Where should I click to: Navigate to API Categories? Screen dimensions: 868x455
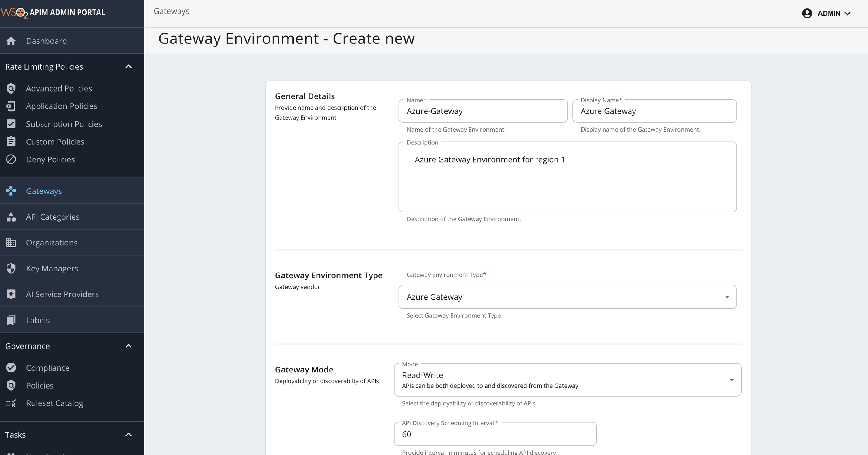(x=53, y=217)
